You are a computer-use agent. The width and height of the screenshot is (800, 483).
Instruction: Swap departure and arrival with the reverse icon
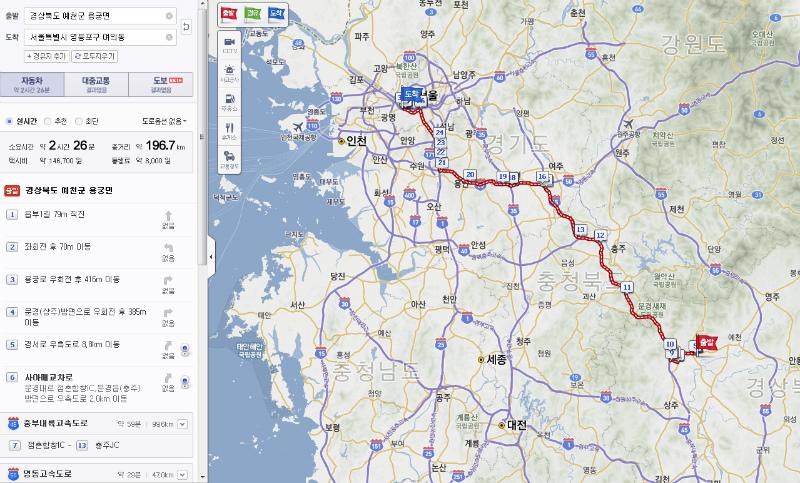pos(186,26)
